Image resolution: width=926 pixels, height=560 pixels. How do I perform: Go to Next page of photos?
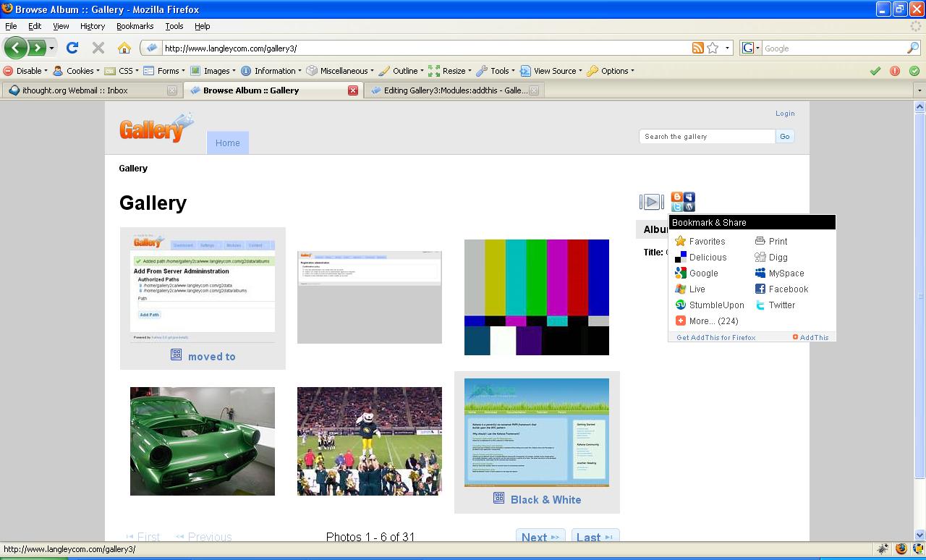(x=540, y=537)
